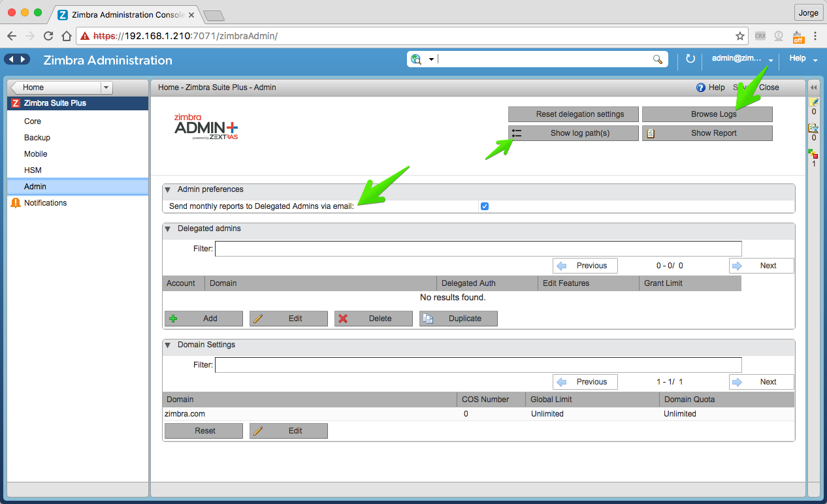Open the search type globe dropdown
Image resolution: width=827 pixels, height=504 pixels.
pos(423,59)
